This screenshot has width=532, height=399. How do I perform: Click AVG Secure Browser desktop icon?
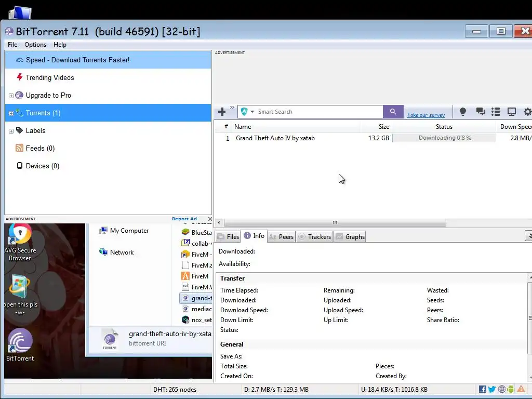20,243
